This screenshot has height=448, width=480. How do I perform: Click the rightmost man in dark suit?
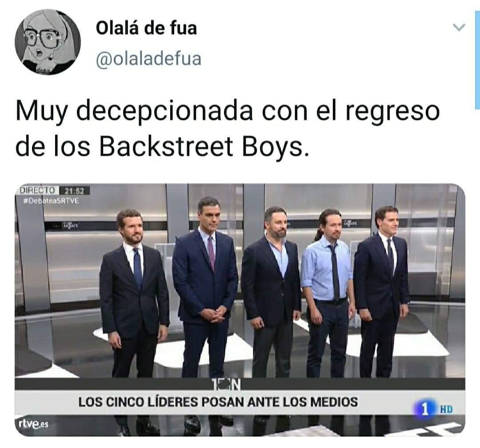tap(381, 291)
